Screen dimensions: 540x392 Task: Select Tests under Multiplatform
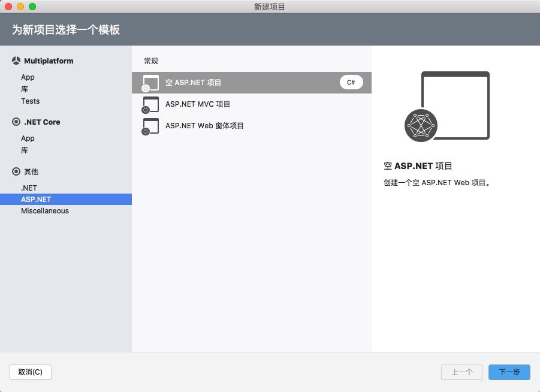31,101
